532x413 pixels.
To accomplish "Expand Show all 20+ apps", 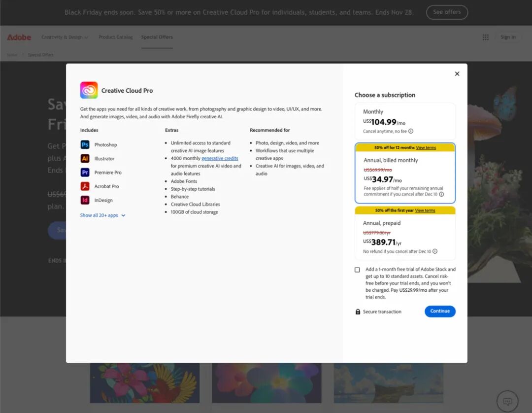I will pos(102,215).
